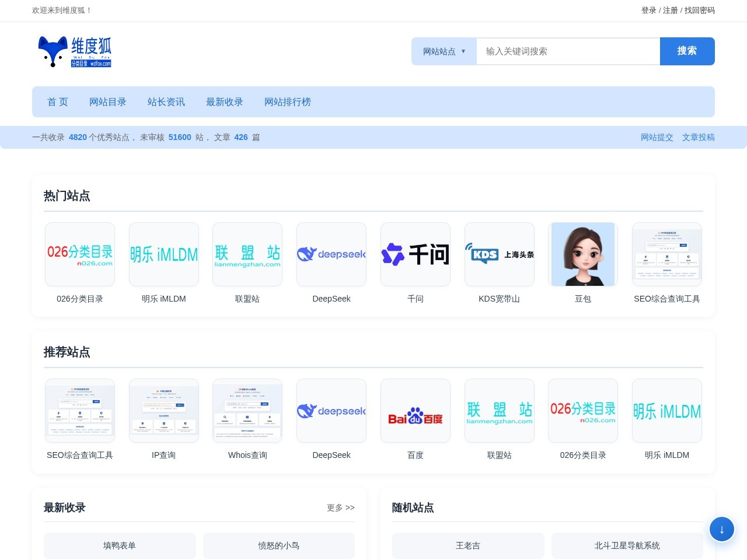Click the 文章投稿 link

coord(699,137)
